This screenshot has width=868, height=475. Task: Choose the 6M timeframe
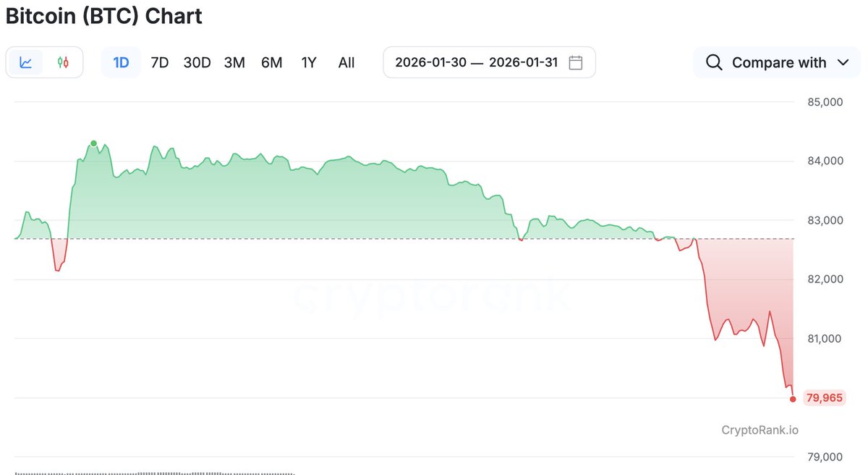[x=271, y=62]
